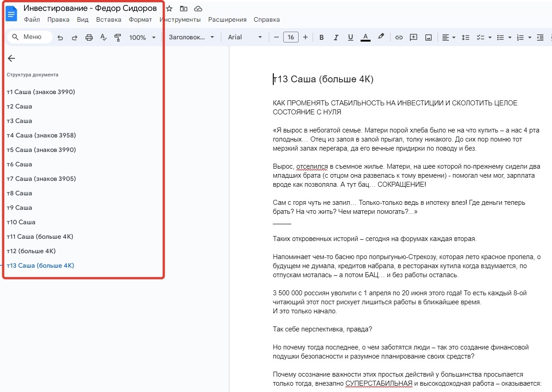The height and width of the screenshot is (392, 552).
Task: Open the Справка menu
Action: tap(266, 19)
